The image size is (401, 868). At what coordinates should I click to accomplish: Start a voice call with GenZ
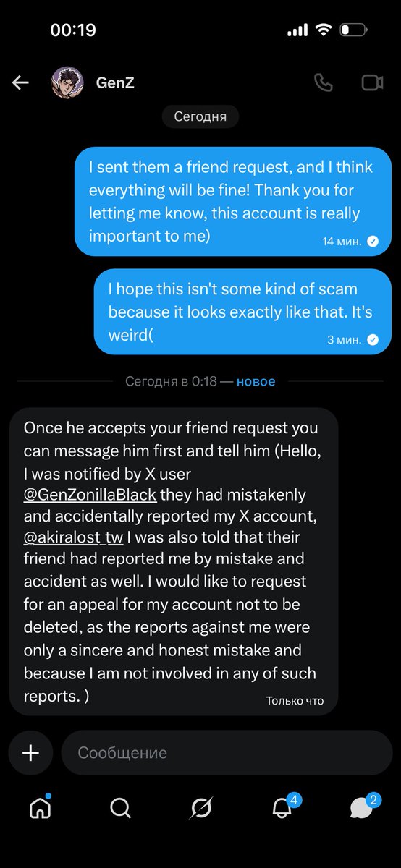point(323,82)
